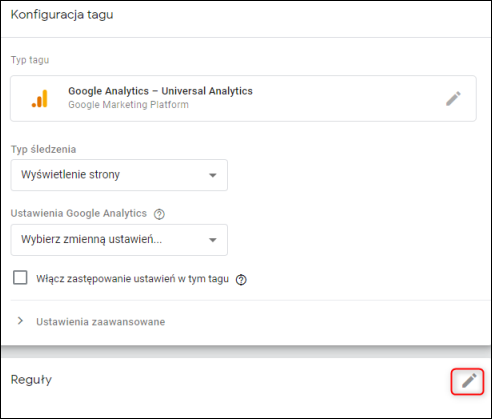
Task: Click the Konfiguracja tagu section heading
Action: pos(62,15)
